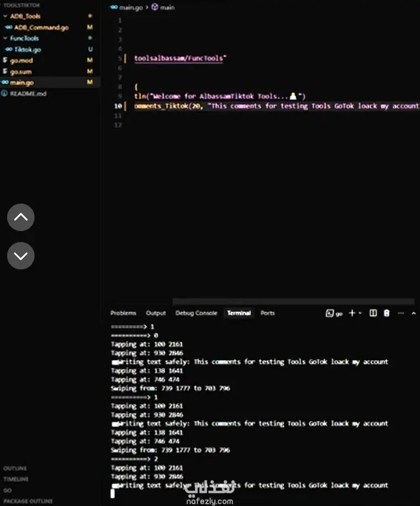The image size is (420, 506).
Task: Click the main symbol in breadcrumb
Action: coord(167,8)
